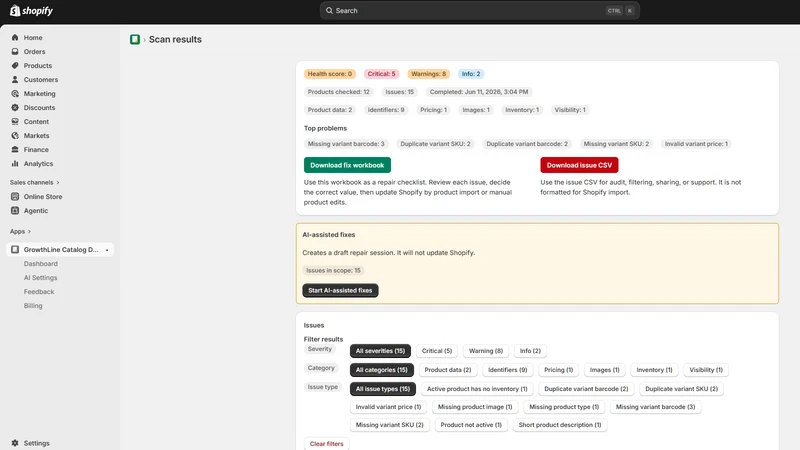
Task: Click the Finance bank icon
Action: 15,149
